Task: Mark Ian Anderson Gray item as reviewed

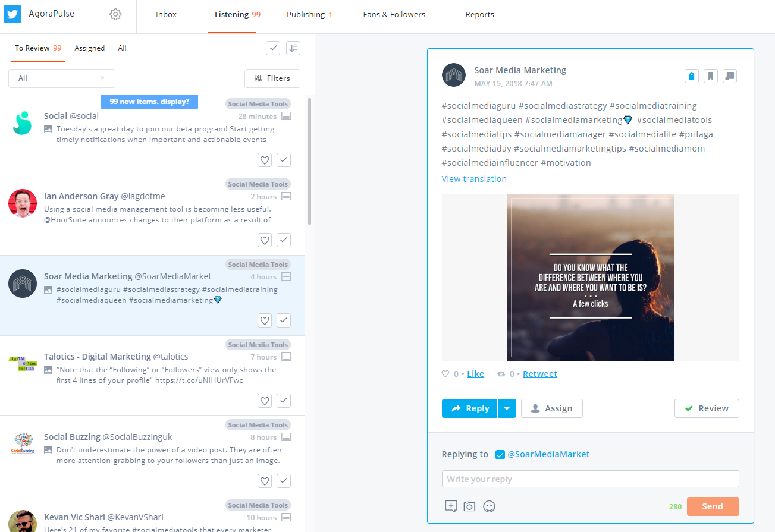Action: 284,240
